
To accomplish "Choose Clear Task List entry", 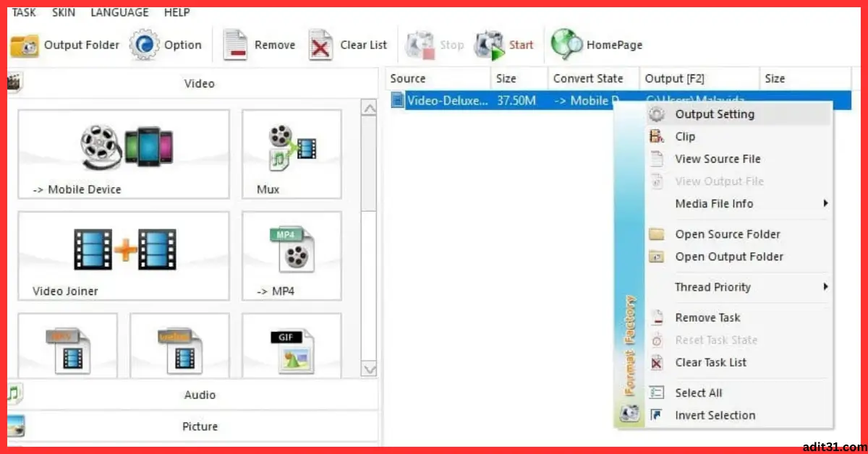I will pos(738,362).
